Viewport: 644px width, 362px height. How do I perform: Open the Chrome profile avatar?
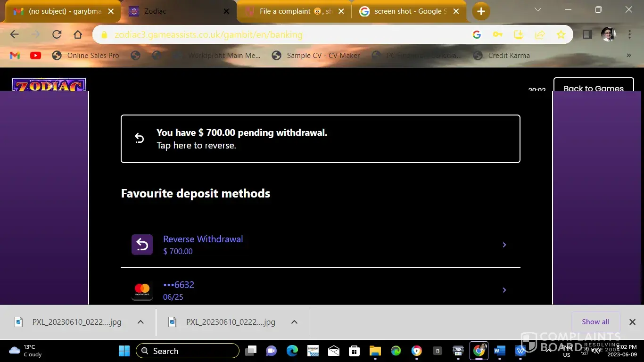point(608,34)
